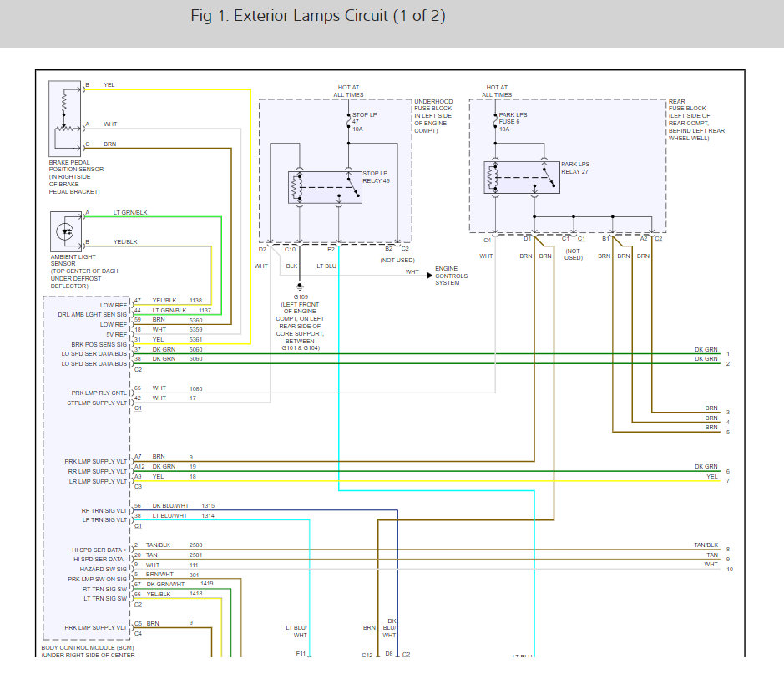784x674 pixels.
Task: Click the 'LT BLU/WHT' label on pin 38
Action: tap(169, 515)
